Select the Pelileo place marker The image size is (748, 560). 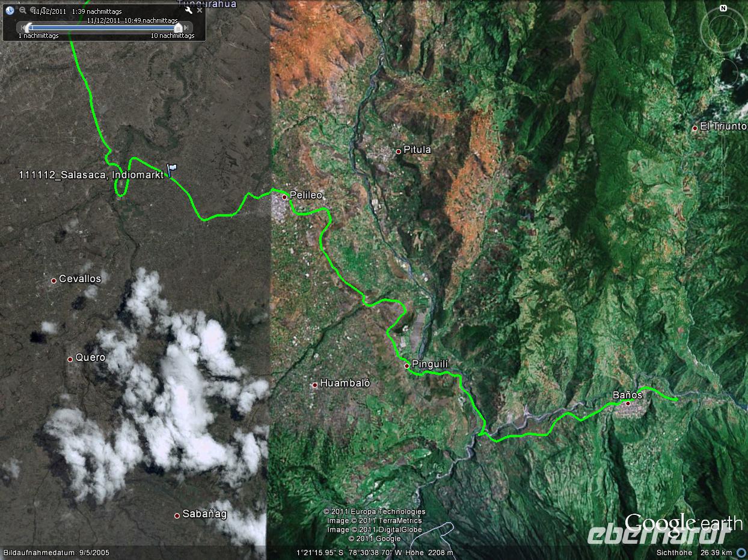(x=284, y=196)
